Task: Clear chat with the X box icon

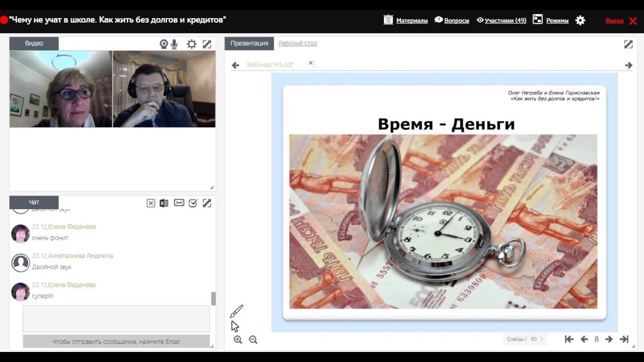Action: coord(151,203)
